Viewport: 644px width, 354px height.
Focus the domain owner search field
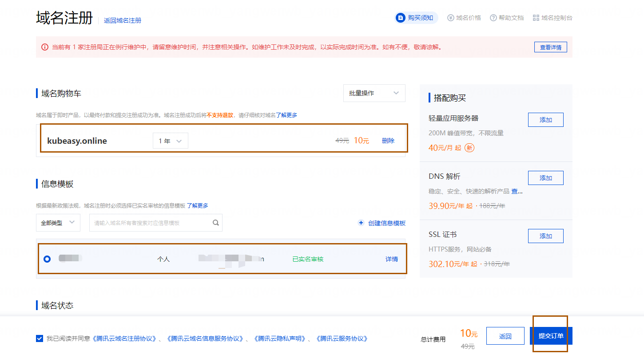156,223
